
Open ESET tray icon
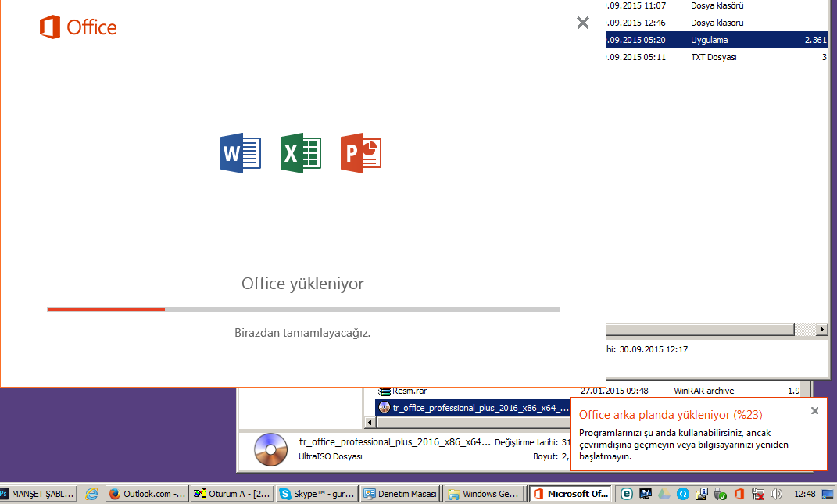(627, 494)
